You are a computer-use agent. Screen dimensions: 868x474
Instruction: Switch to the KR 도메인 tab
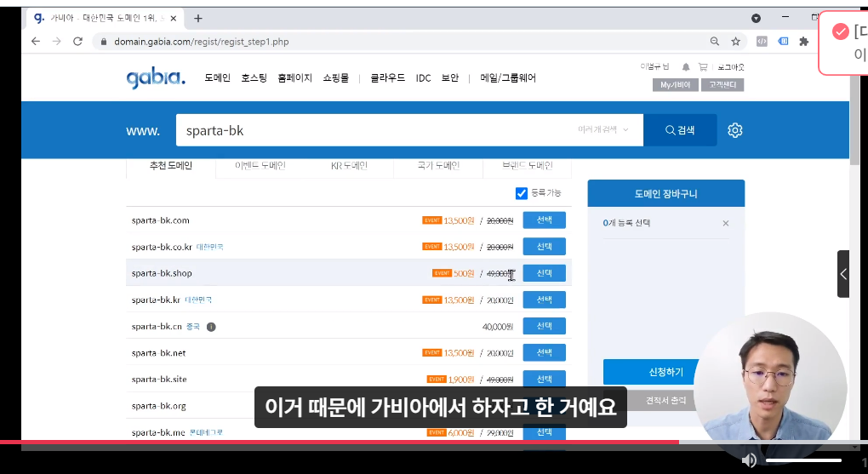click(x=349, y=166)
